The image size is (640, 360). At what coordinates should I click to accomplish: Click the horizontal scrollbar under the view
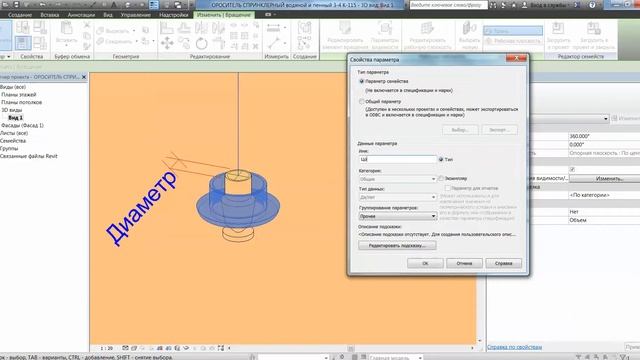[351, 348]
